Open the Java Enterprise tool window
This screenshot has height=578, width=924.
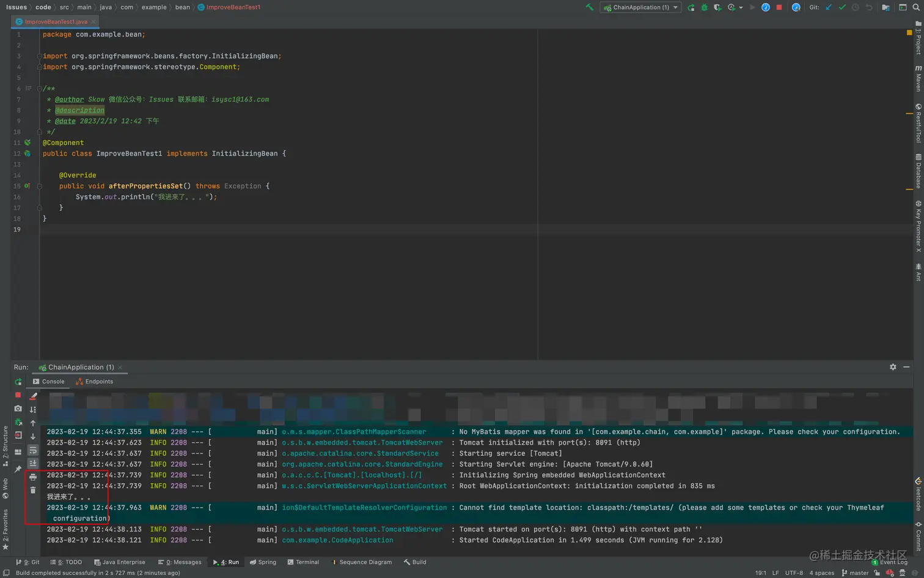(x=120, y=562)
